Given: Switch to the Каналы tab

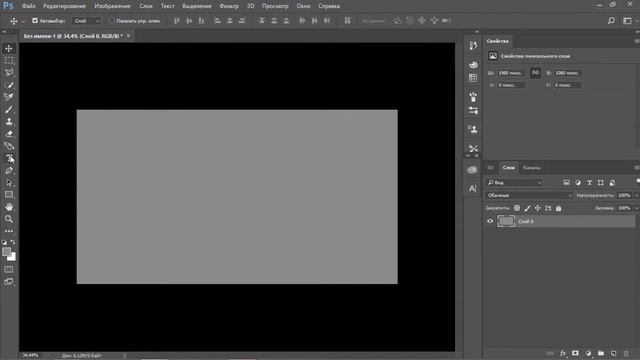Looking at the screenshot, I should pyautogui.click(x=531, y=167).
